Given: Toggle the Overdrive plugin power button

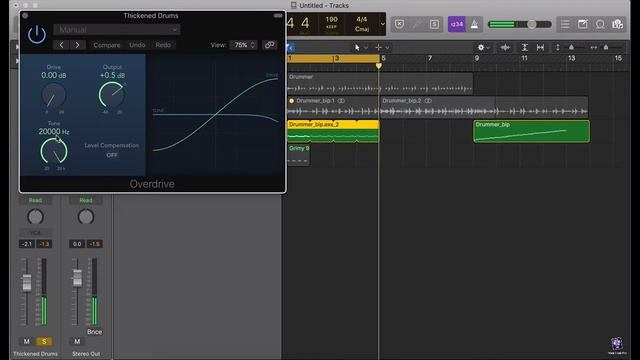Looking at the screenshot, I should point(37,35).
